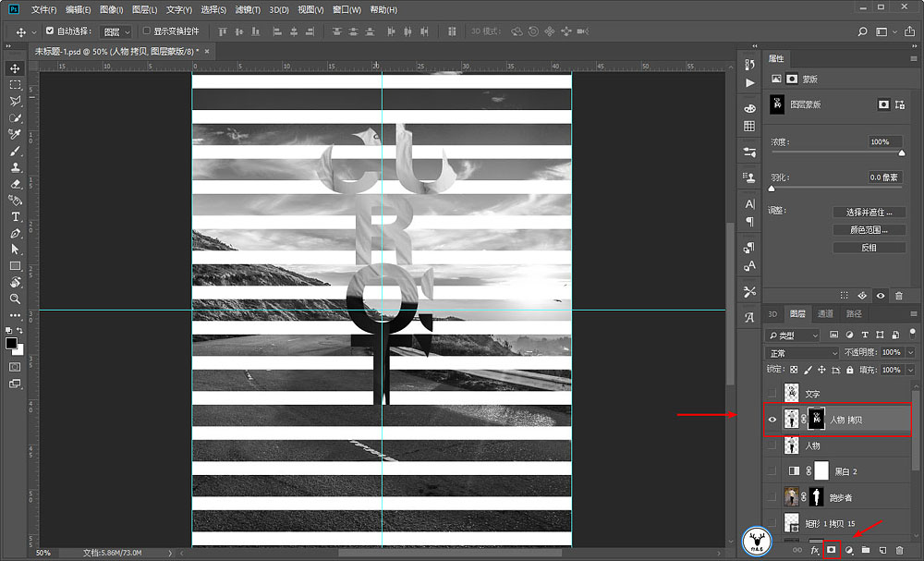Click the 选择并遮住... button
The image size is (924, 561).
869,213
